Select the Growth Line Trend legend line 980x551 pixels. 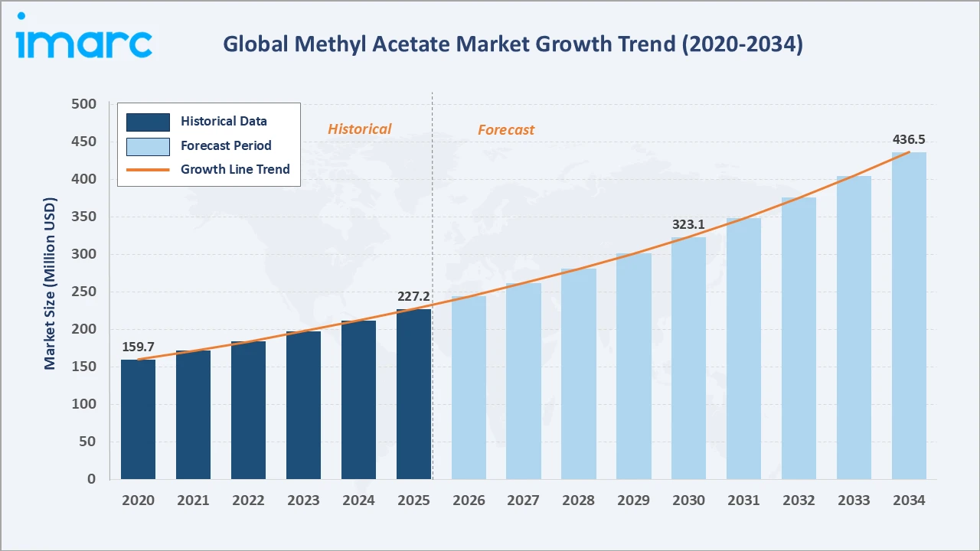point(148,170)
